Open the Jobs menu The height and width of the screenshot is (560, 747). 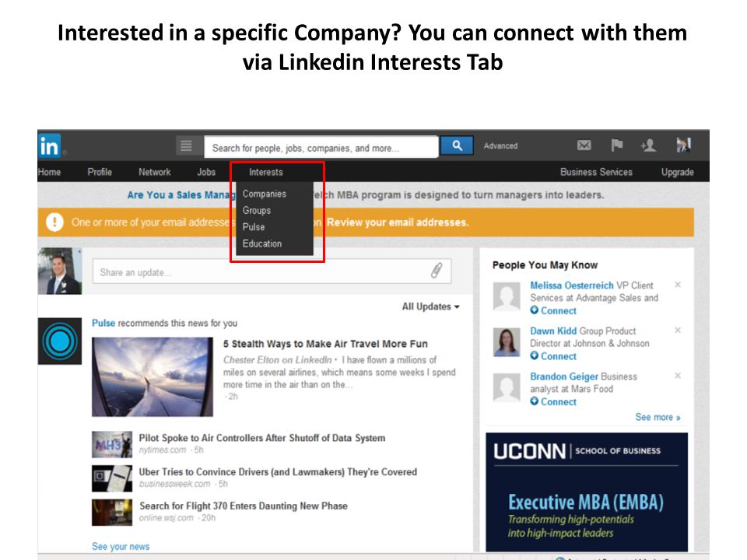coord(206,172)
